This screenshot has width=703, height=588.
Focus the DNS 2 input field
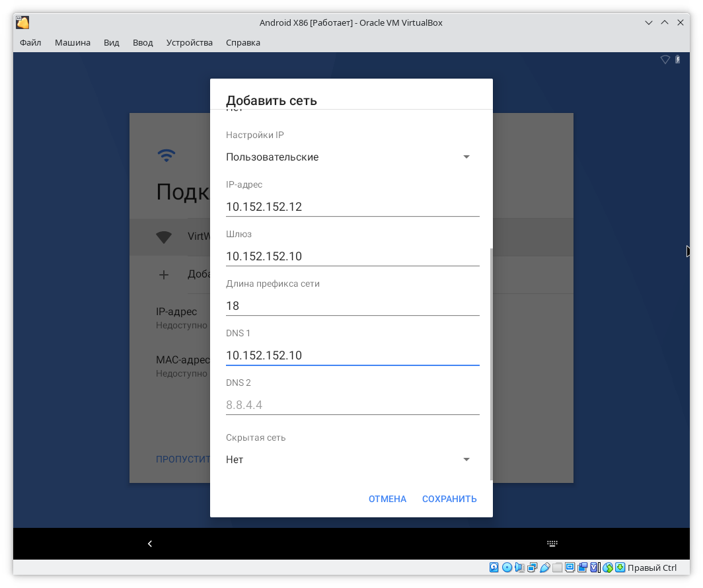[352, 405]
